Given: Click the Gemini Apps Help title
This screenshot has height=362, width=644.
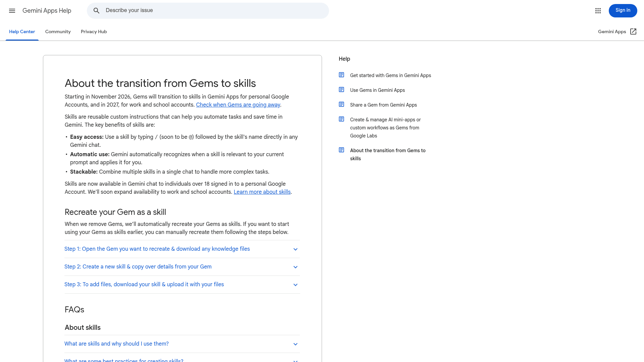Looking at the screenshot, I should pos(47,11).
